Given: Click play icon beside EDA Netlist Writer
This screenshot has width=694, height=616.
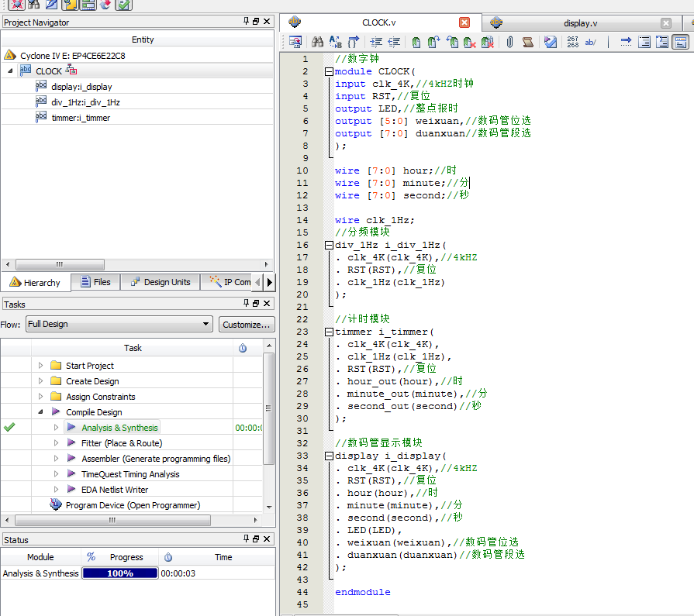Looking at the screenshot, I should point(71,489).
